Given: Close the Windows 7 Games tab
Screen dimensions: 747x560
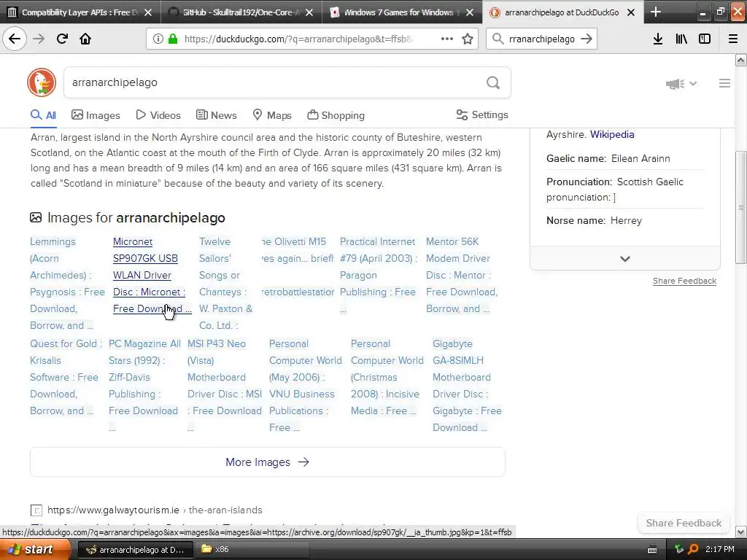Looking at the screenshot, I should pos(470,12).
